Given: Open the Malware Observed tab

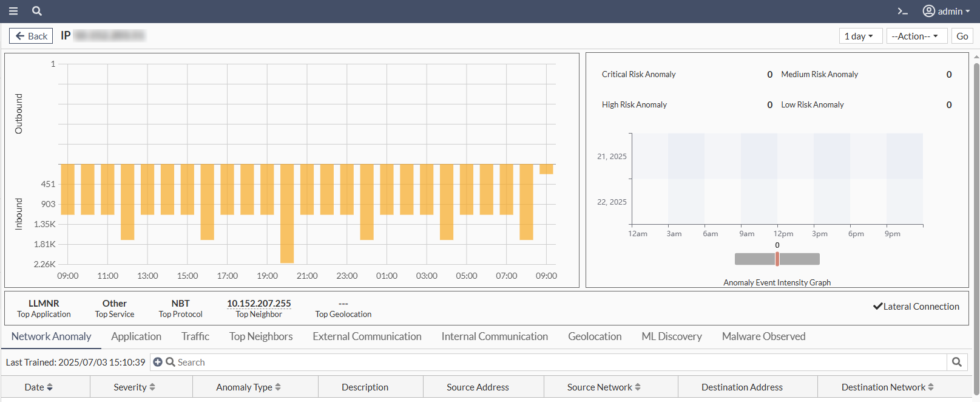Looking at the screenshot, I should (763, 336).
